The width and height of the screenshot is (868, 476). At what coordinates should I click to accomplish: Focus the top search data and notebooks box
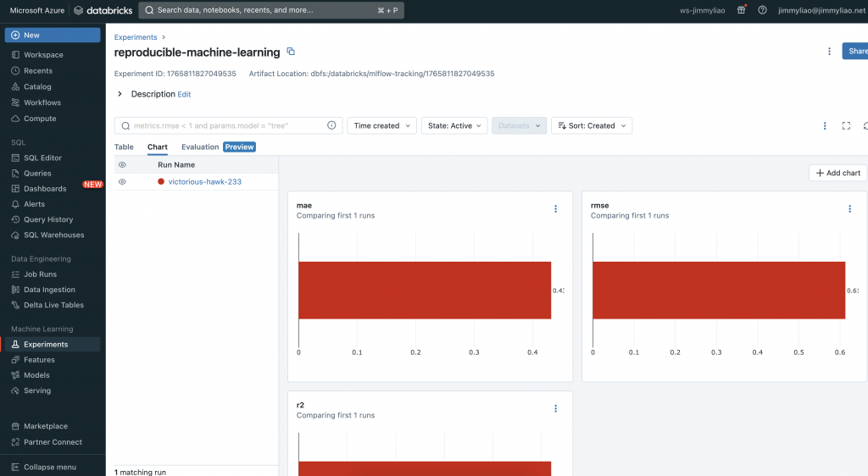271,10
